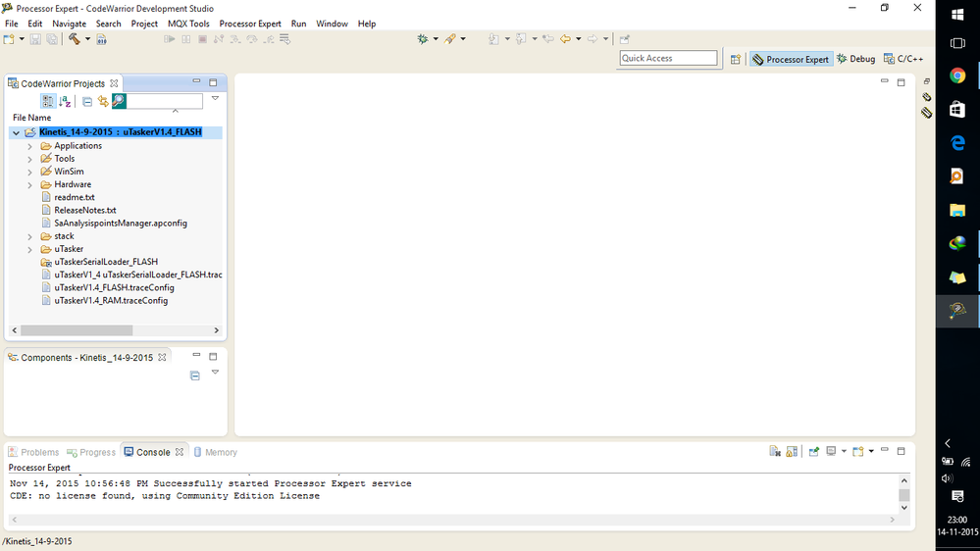
Task: Toggle Scroll Lock in Console
Action: pos(792,451)
